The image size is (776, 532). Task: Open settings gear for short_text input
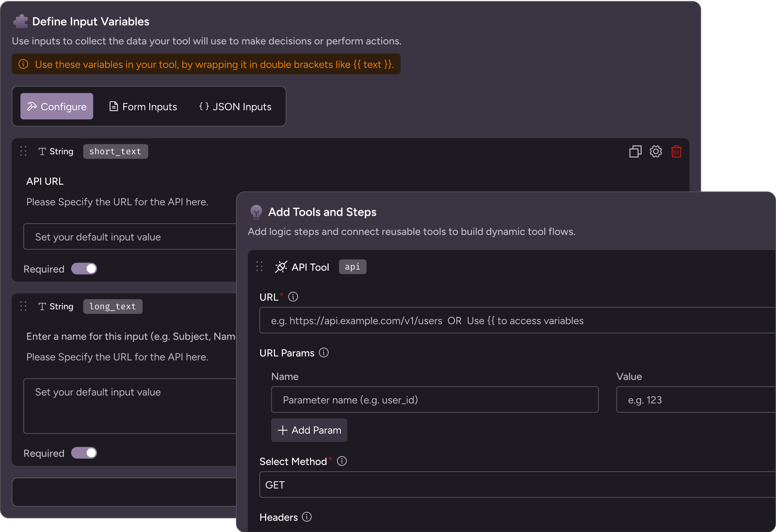(x=656, y=152)
